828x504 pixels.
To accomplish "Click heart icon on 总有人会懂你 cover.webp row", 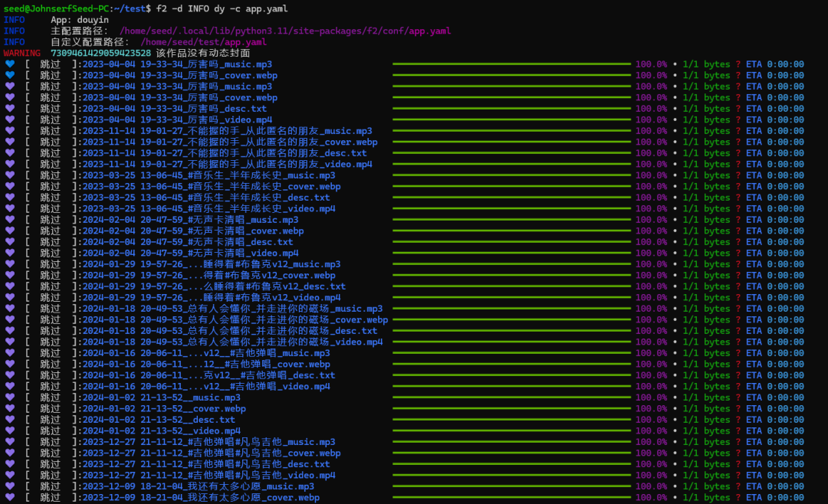I will tap(10, 319).
